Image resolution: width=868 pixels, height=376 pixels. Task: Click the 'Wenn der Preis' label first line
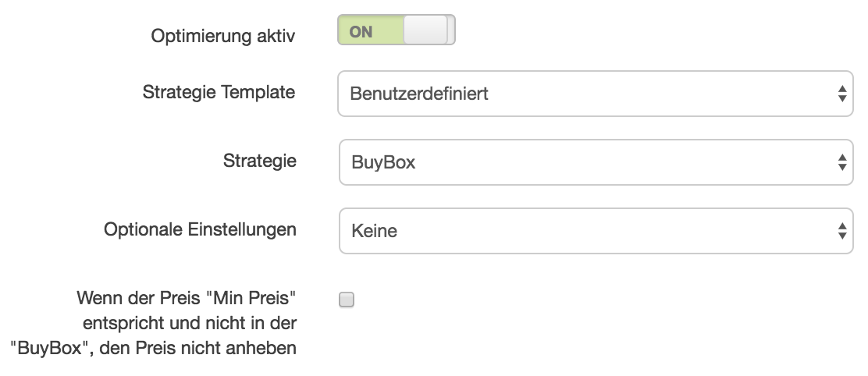(x=187, y=298)
